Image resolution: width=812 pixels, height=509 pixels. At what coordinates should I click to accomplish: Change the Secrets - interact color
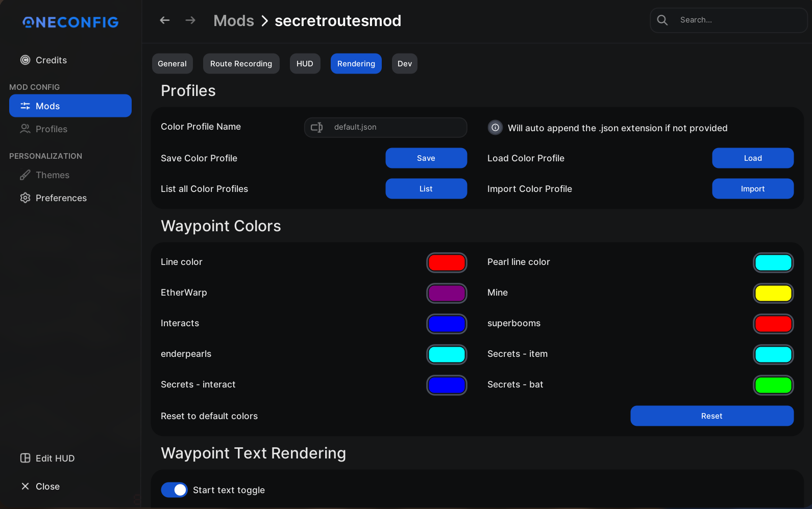[447, 385]
